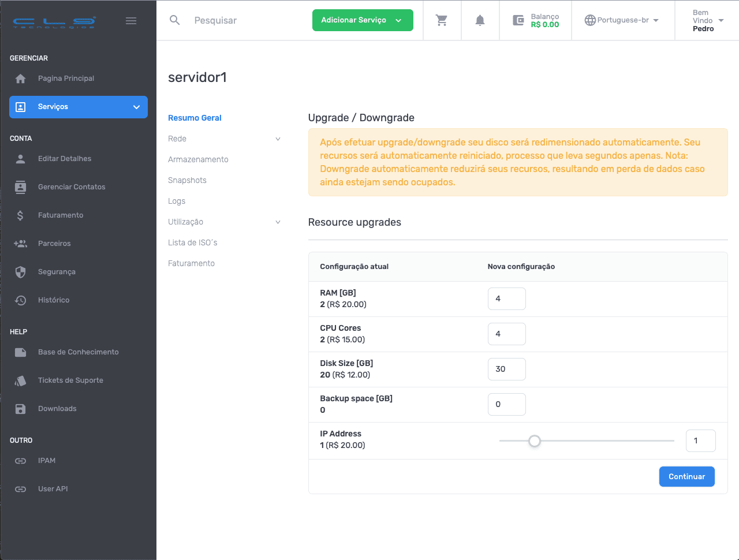Image resolution: width=739 pixels, height=560 pixels.
Task: Expand the Rede submenu chevron
Action: click(x=278, y=139)
